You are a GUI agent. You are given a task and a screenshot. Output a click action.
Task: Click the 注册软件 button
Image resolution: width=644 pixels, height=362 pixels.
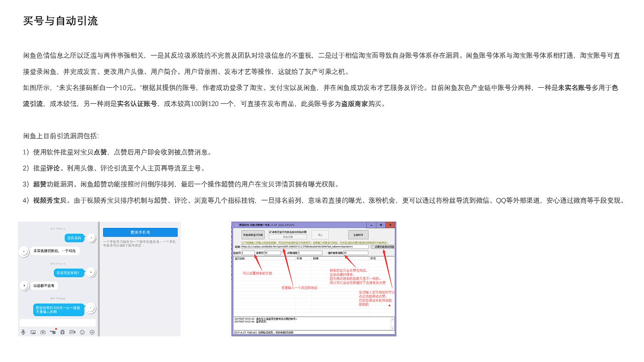click(x=358, y=234)
